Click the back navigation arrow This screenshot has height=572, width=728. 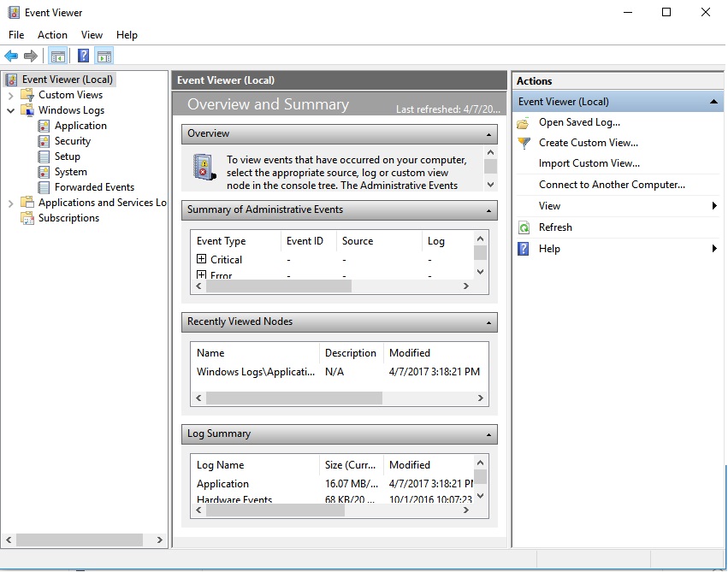10,55
